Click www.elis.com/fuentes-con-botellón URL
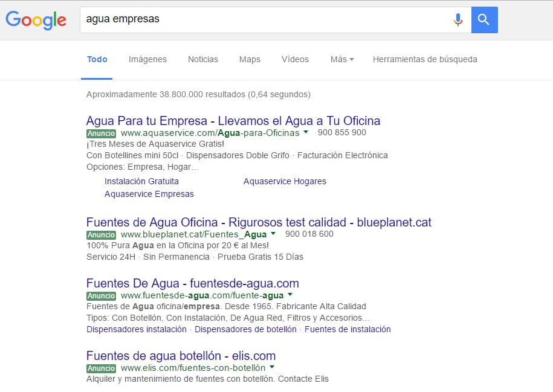553x392 pixels. click(193, 368)
